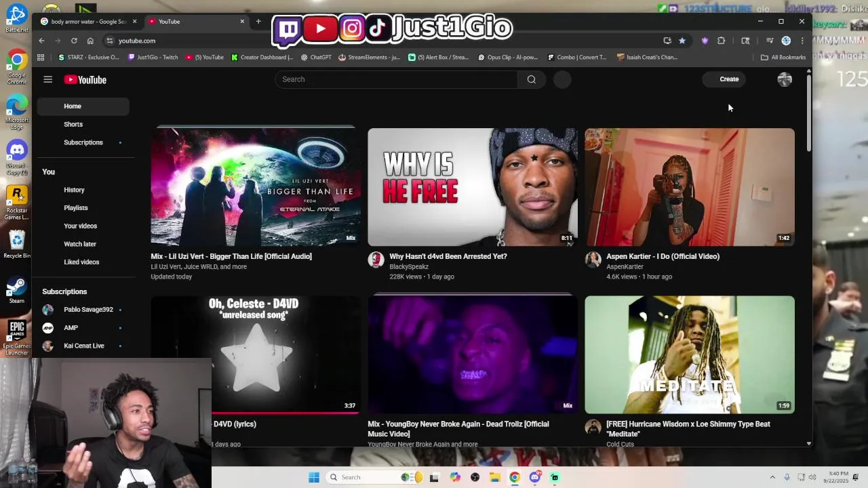This screenshot has height=488, width=868.
Task: Show hidden system tray icons chevron
Action: 772,477
